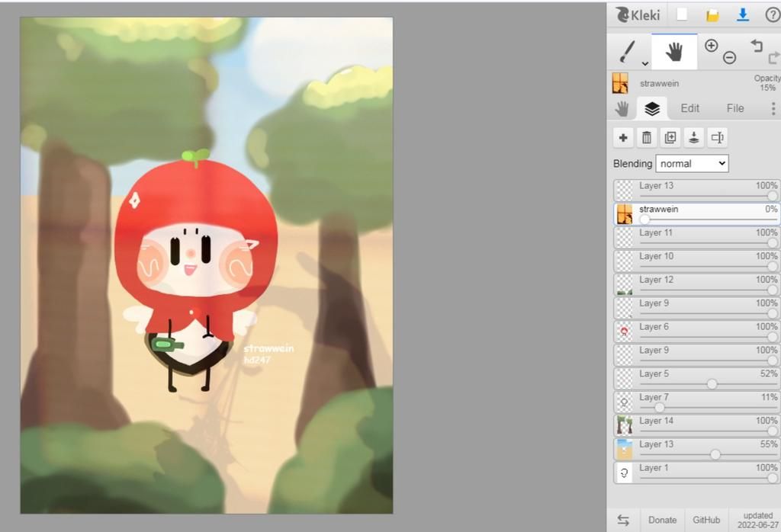Select the Hand pan tool in the toolbar
Image resolution: width=781 pixels, height=532 pixels.
point(674,52)
